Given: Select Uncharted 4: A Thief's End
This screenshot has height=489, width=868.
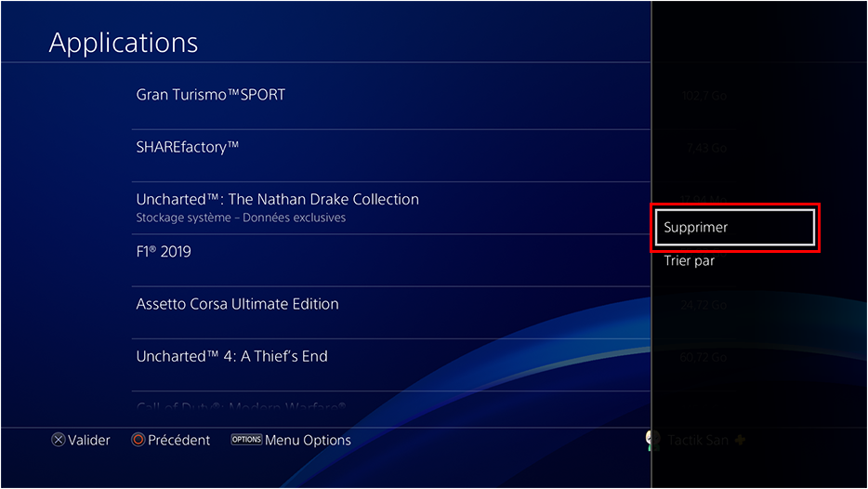Looking at the screenshot, I should pyautogui.click(x=390, y=365).
